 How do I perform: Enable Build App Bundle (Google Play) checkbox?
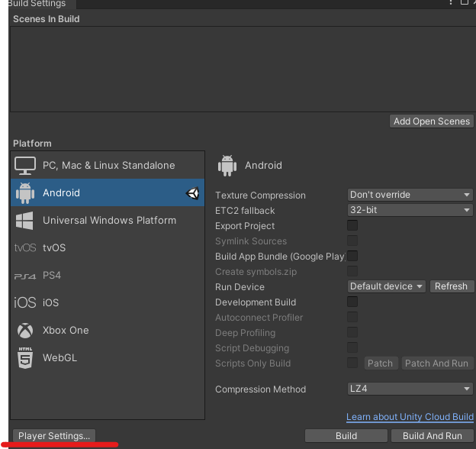(352, 256)
